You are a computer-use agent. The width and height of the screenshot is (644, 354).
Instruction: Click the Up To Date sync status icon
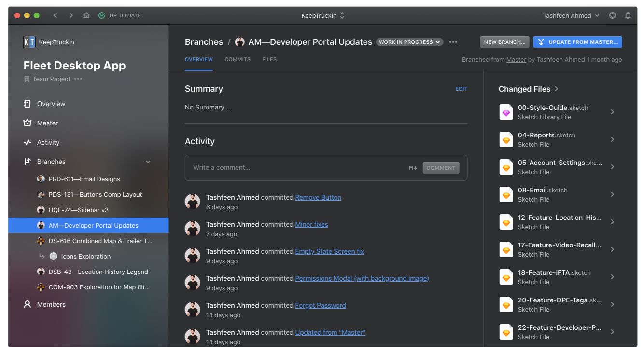101,15
